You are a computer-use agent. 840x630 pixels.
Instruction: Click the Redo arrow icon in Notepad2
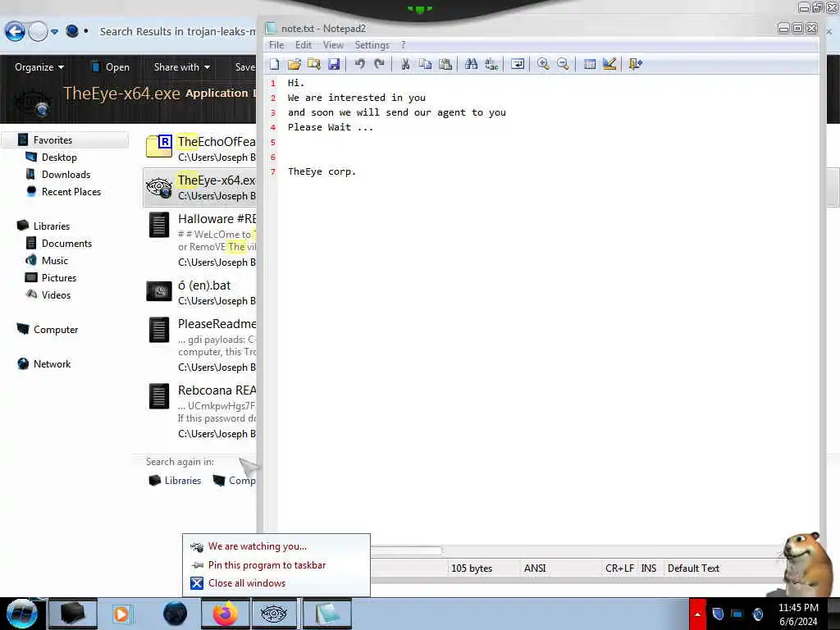pos(379,64)
